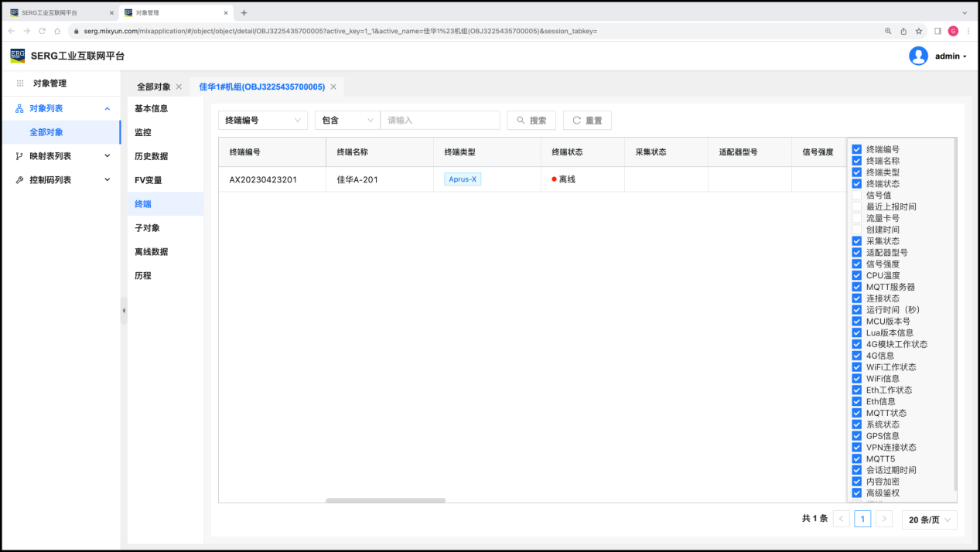This screenshot has height=552, width=980.
Task: Collapse the sidebar using the left arrow handle
Action: (124, 310)
